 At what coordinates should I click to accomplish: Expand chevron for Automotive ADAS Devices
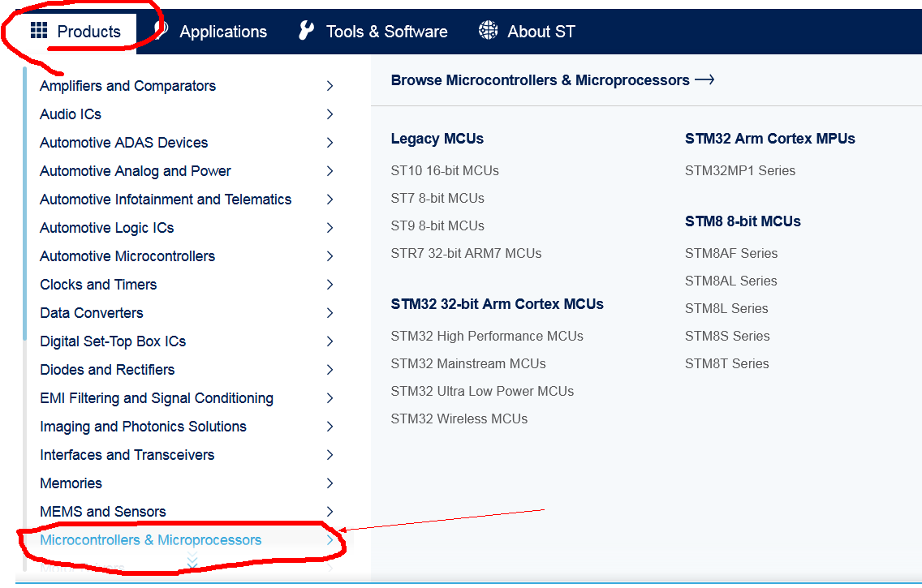coord(330,143)
